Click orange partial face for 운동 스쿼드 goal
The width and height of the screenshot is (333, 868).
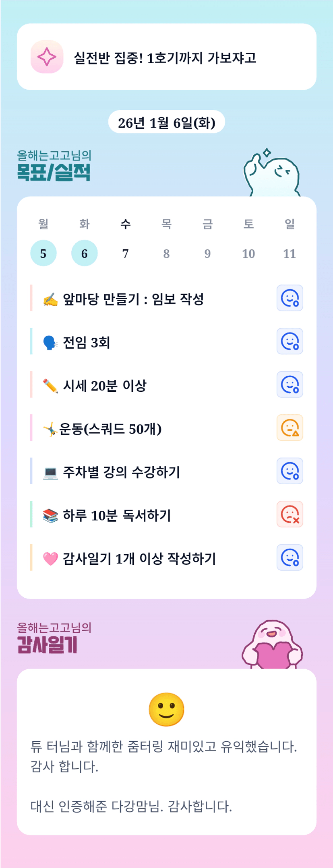(x=290, y=428)
